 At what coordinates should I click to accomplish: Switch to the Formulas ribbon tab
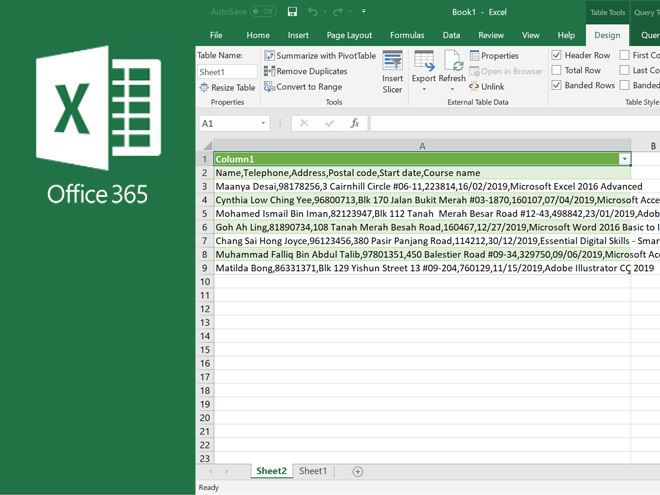coord(407,35)
